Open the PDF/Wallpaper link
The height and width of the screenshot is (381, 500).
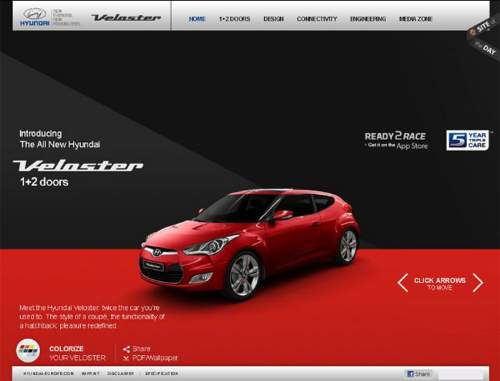click(155, 358)
